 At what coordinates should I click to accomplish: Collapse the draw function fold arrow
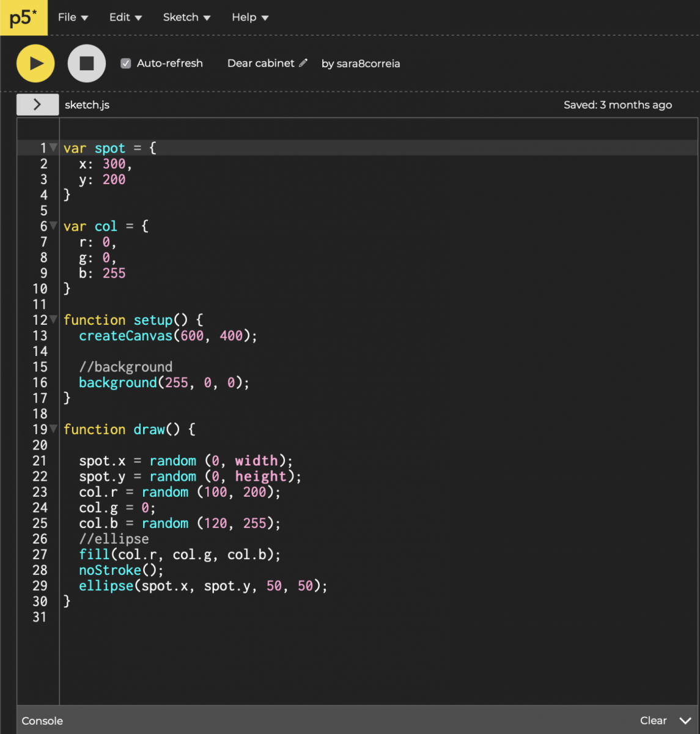pyautogui.click(x=54, y=429)
